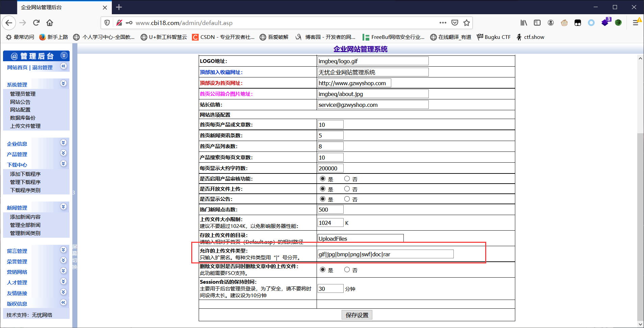This screenshot has height=328, width=644.
Task: Click the 退出管理 logout link
Action: coord(42,67)
